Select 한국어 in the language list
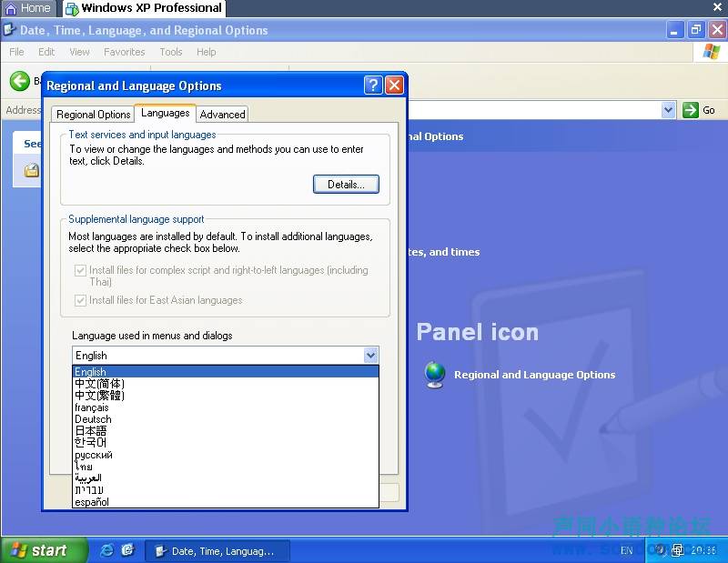This screenshot has width=728, height=563. (226, 443)
